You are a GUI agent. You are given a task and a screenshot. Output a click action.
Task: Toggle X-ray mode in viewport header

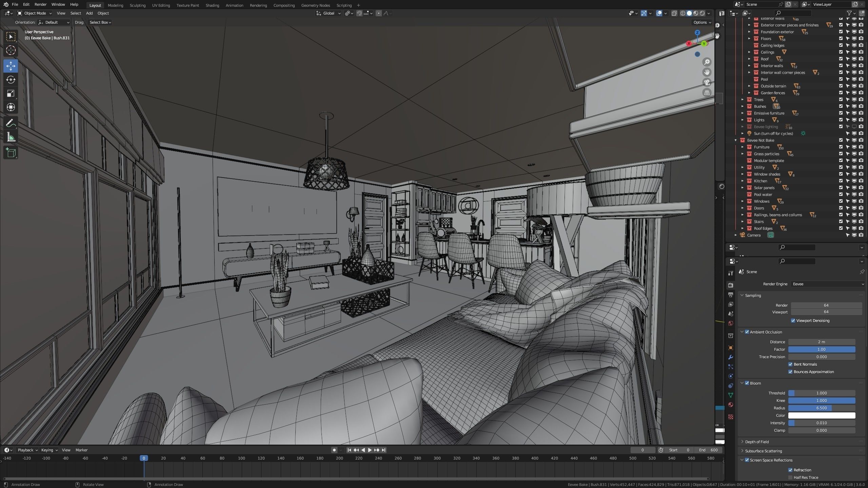(x=674, y=13)
